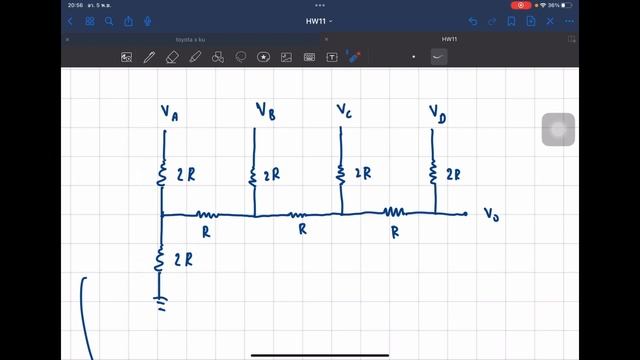Undo the last stroke
Image resolution: width=640 pixels, height=360 pixels.
pyautogui.click(x=473, y=21)
